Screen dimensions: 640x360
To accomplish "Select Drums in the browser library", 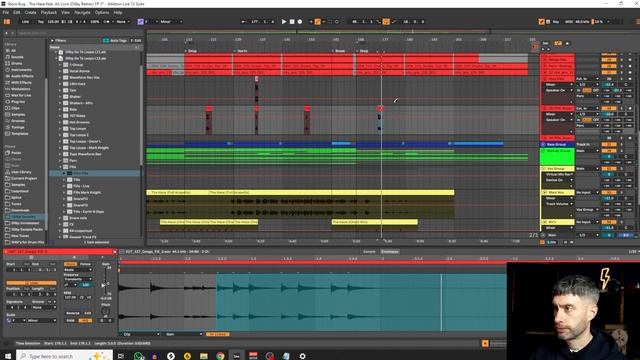I will [17, 63].
